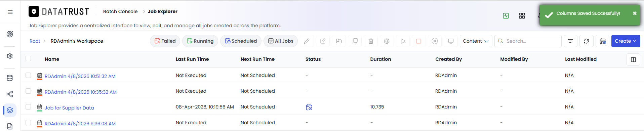This screenshot has width=644, height=131.
Task: Select all rows with header checkbox
Action: pyautogui.click(x=28, y=58)
